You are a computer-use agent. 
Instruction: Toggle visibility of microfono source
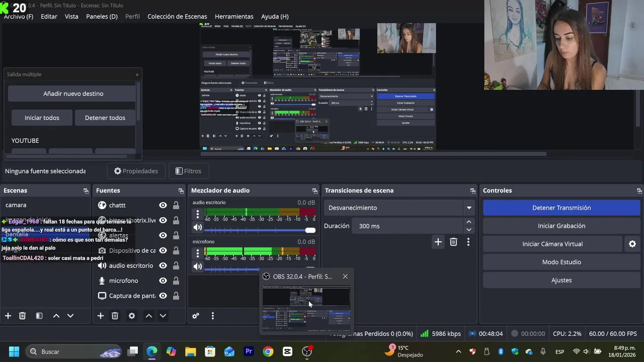click(x=163, y=281)
